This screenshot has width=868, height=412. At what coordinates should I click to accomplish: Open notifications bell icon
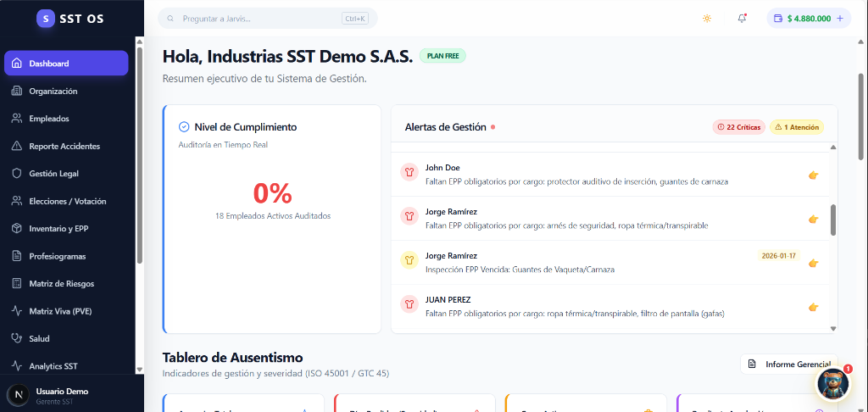point(743,19)
